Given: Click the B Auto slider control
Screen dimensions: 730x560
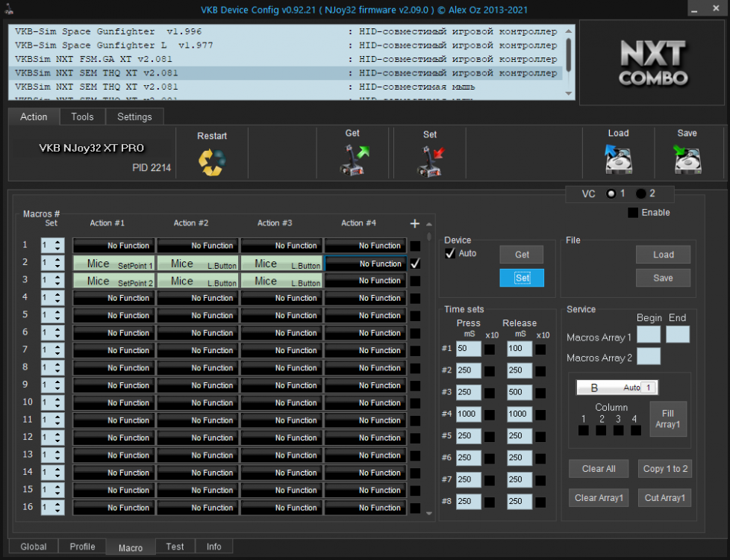Looking at the screenshot, I should (x=617, y=388).
